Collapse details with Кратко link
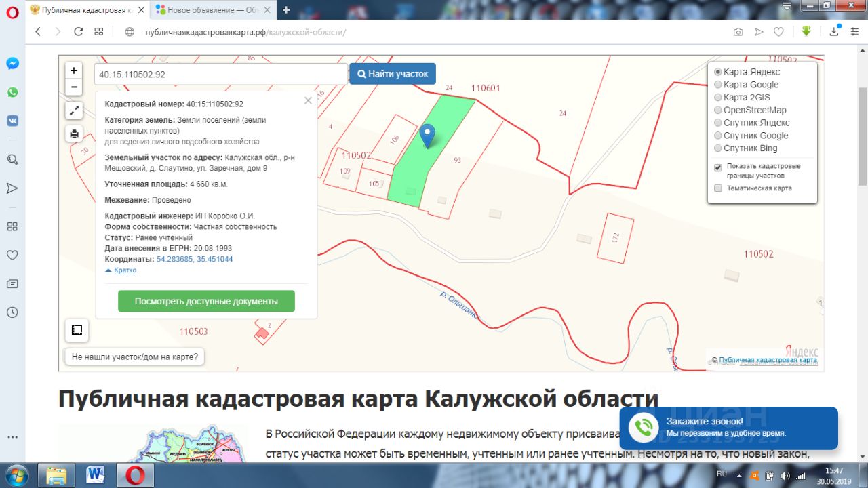Image resolution: width=868 pixels, height=488 pixels. (x=125, y=270)
